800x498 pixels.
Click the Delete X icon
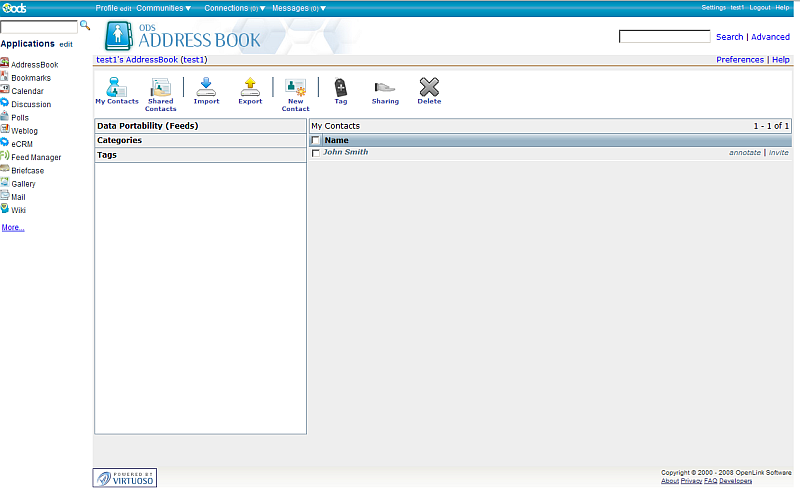coord(429,87)
